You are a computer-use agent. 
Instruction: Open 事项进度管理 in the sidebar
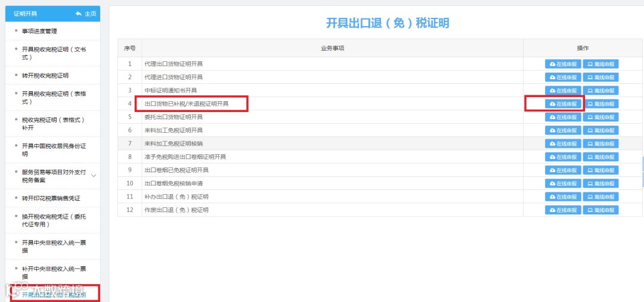[39, 31]
